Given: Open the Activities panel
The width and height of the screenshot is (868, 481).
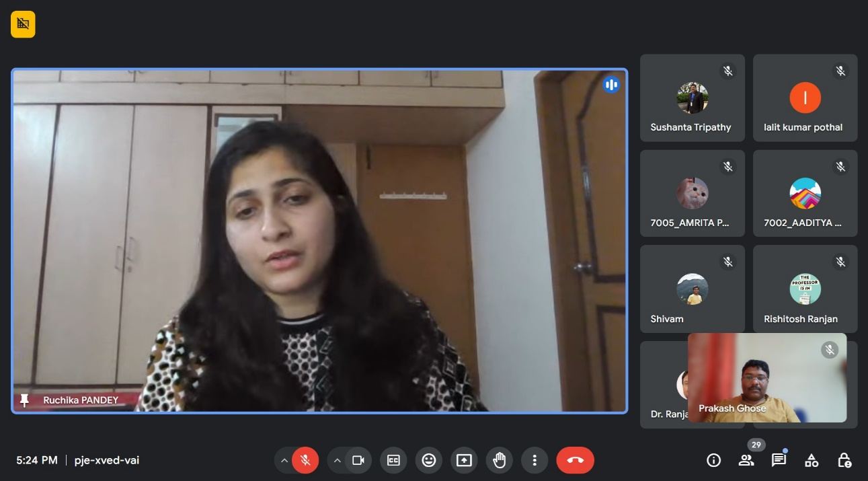Looking at the screenshot, I should pos(812,460).
